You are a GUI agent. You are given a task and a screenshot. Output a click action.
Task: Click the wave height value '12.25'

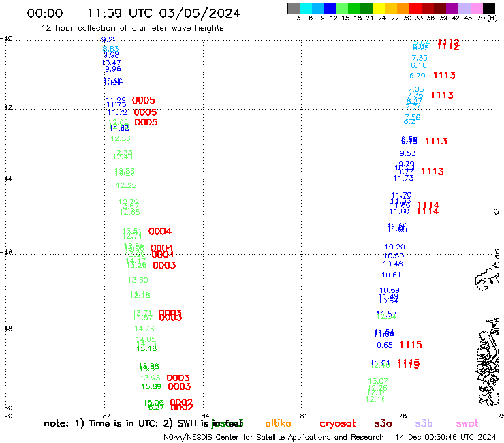126,185
